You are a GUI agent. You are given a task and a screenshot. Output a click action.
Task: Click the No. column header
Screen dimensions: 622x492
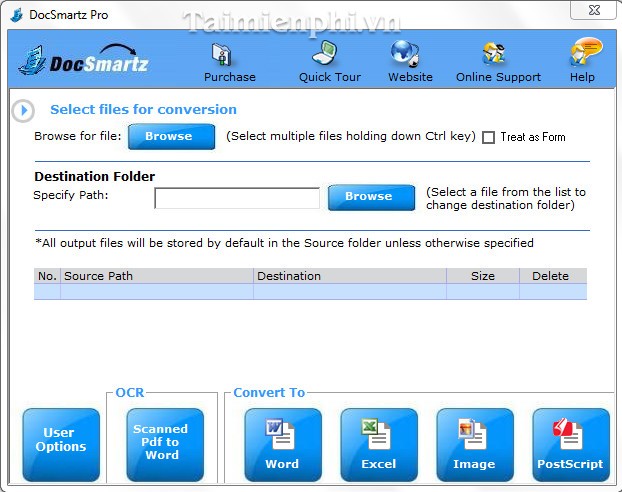[47, 276]
